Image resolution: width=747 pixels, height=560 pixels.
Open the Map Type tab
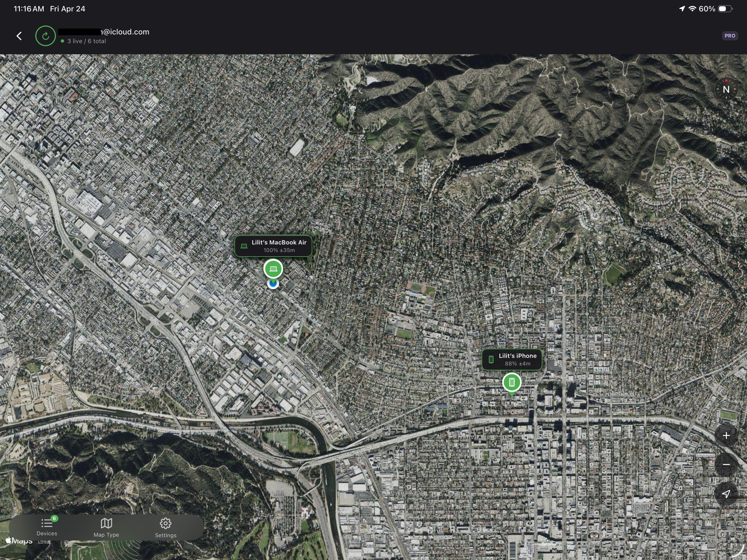point(106,528)
